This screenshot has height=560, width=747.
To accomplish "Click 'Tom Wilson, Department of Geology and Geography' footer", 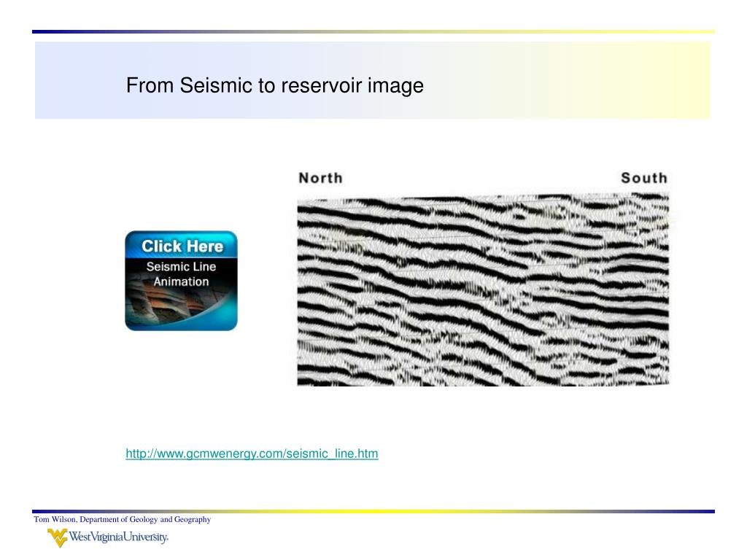I will coord(123,519).
